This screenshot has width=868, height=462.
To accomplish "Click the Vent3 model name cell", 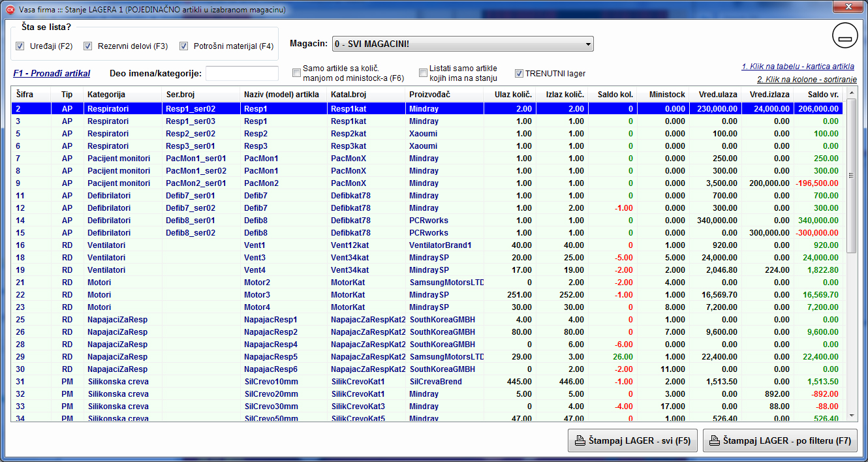I will click(x=284, y=258).
